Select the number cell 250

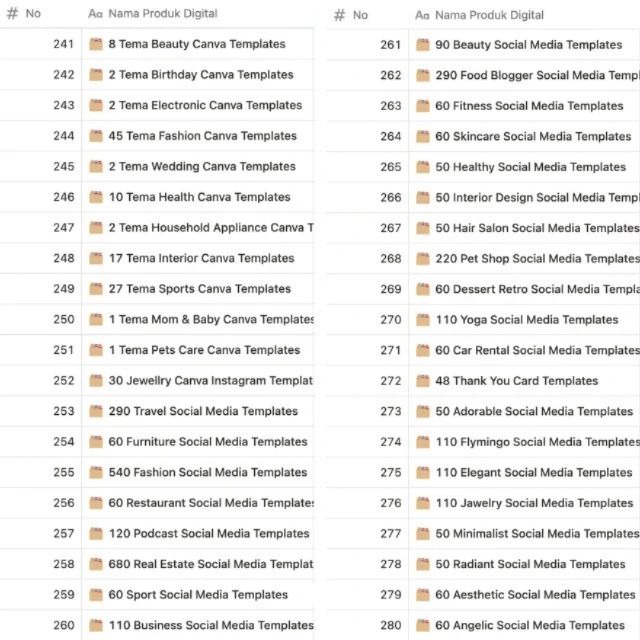point(63,320)
